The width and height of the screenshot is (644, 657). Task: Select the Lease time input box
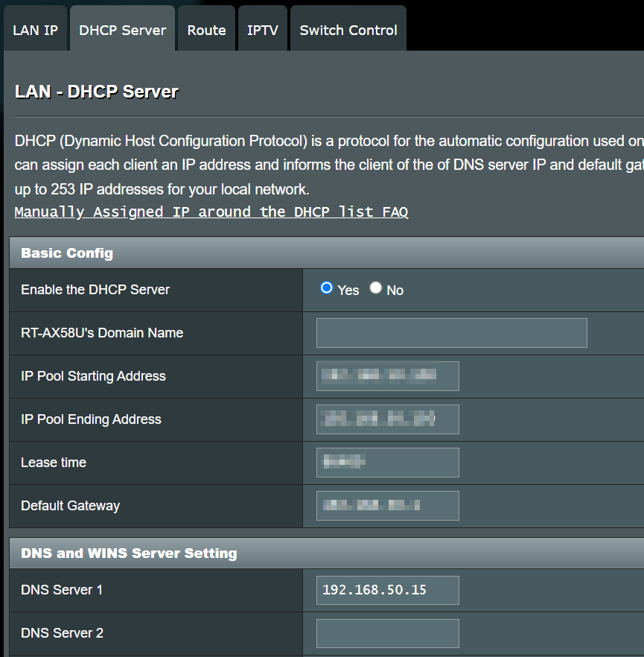click(x=387, y=463)
